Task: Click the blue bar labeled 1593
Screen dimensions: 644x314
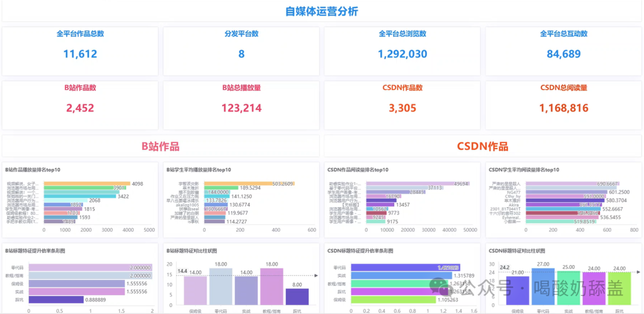Action: click(x=61, y=217)
